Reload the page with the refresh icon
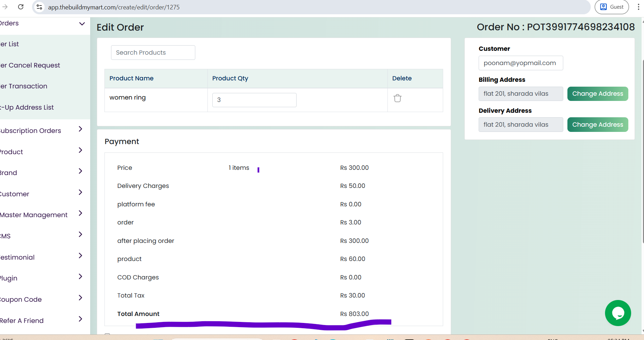This screenshot has width=644, height=340. pos(21,7)
